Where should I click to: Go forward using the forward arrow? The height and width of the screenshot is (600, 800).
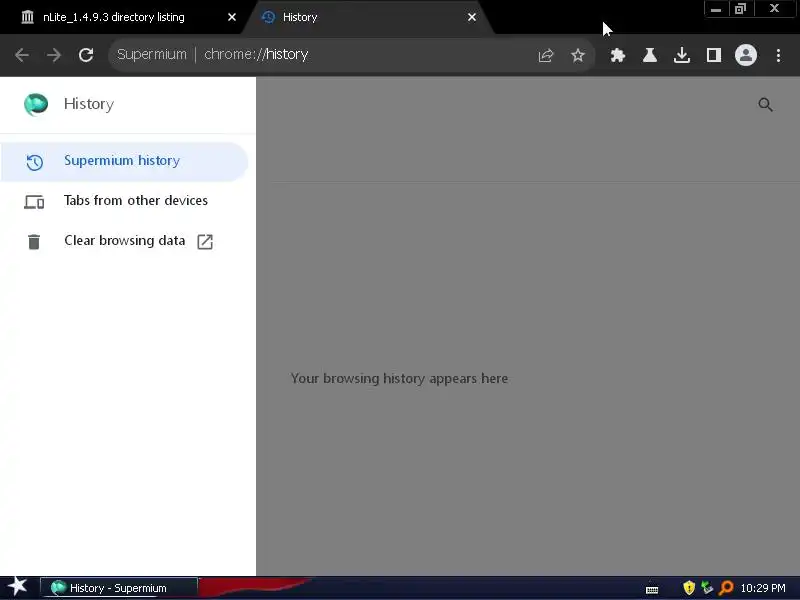54,55
